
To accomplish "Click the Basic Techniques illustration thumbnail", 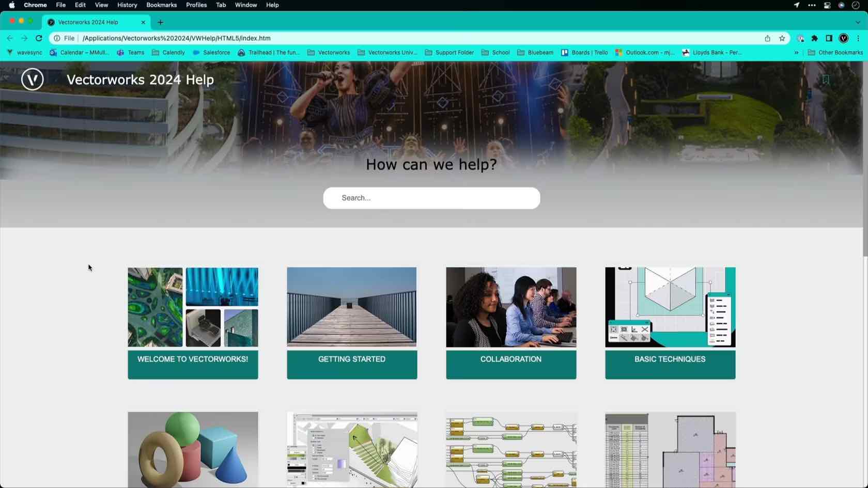I will point(670,307).
